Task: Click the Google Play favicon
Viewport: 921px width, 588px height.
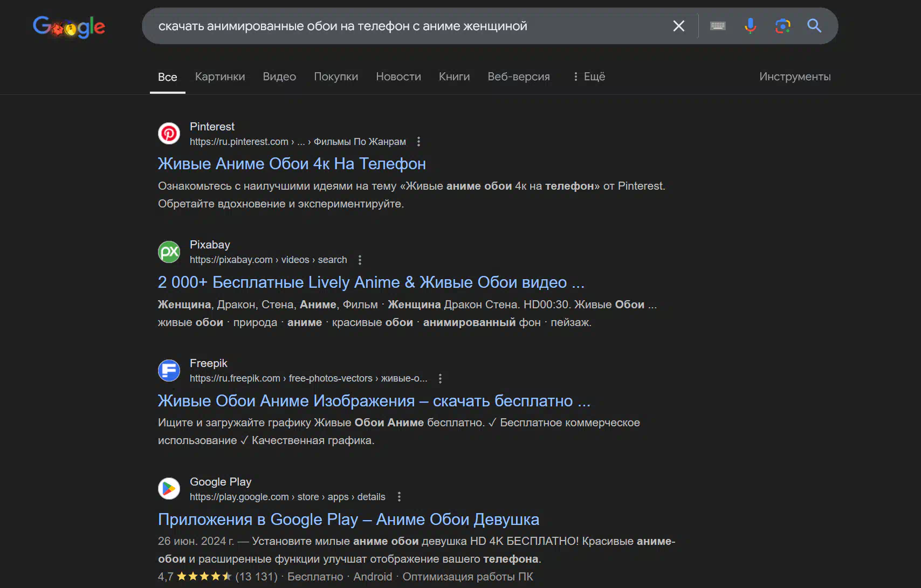Action: click(169, 489)
